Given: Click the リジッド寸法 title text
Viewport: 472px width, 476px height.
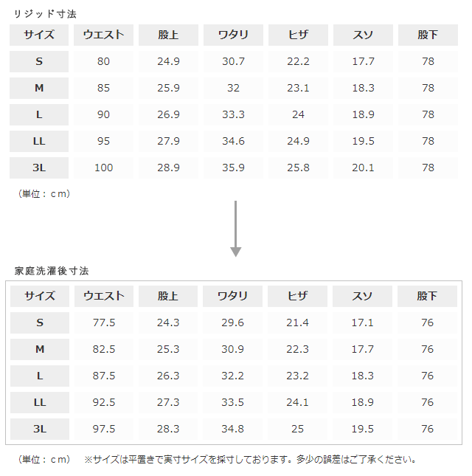Looking at the screenshot, I should (x=45, y=14).
